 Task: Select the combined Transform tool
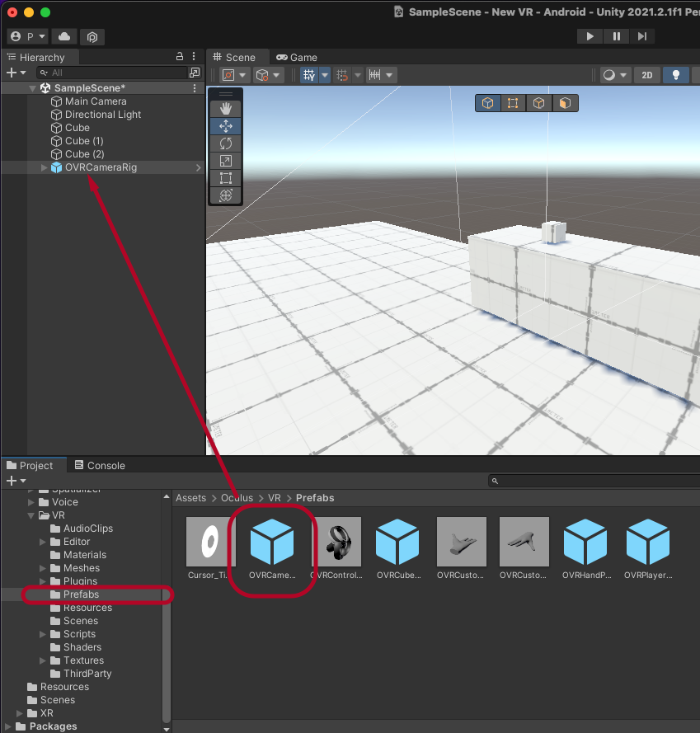[225, 195]
